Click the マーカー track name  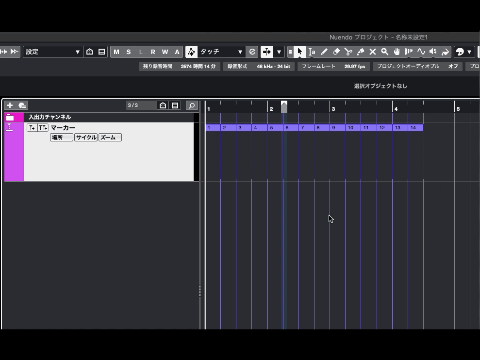pos(63,128)
